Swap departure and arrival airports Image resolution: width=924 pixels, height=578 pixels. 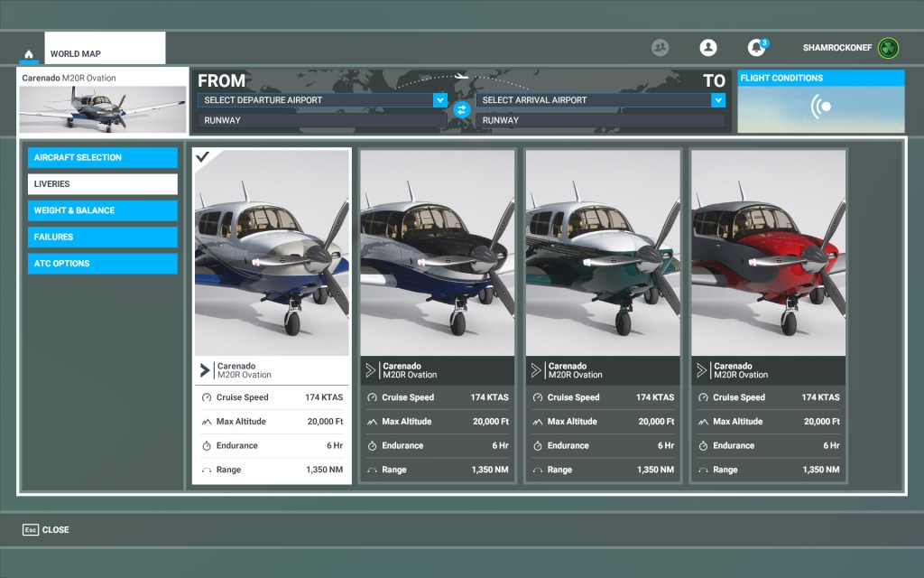point(461,109)
